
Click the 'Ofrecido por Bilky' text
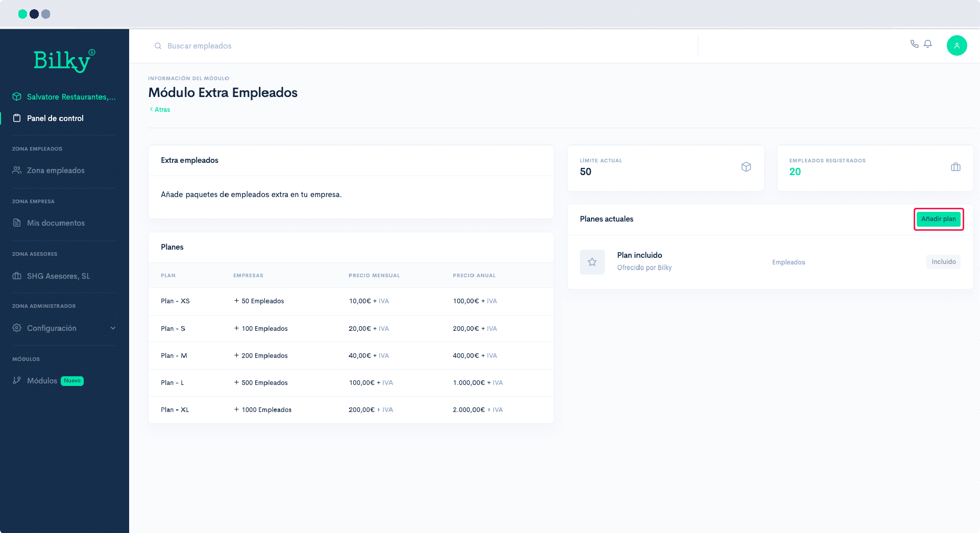coord(644,268)
